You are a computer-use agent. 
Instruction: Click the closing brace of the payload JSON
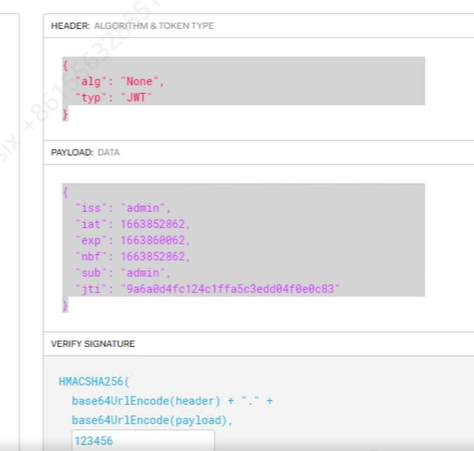[x=65, y=305]
